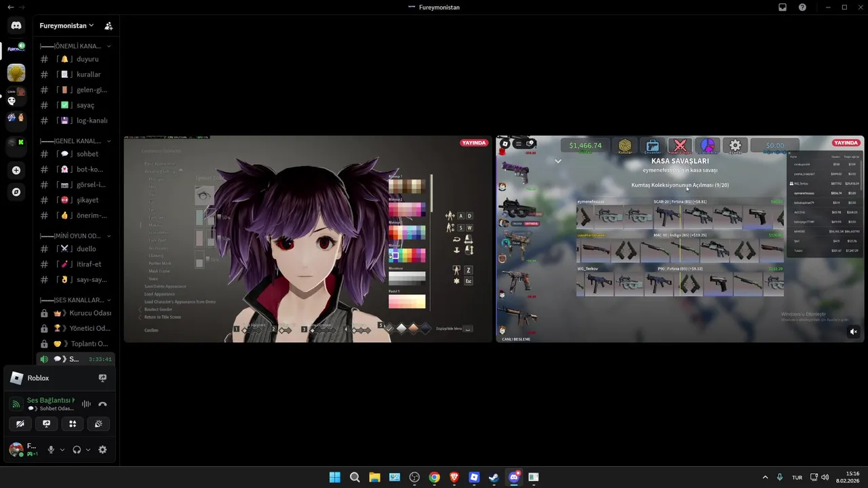The height and width of the screenshot is (488, 868).
Task: Open Kutular boxes icon in game stream
Action: [x=625, y=146]
